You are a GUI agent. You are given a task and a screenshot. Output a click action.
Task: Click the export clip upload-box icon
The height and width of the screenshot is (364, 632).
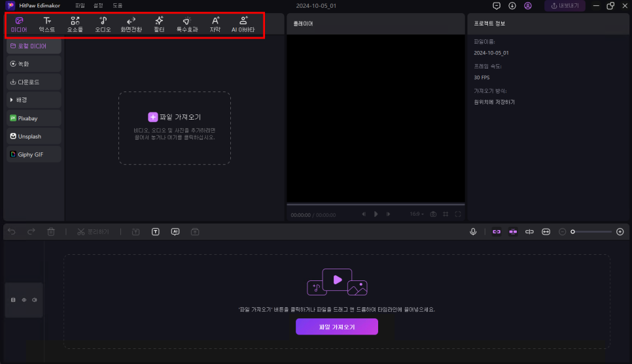195,232
